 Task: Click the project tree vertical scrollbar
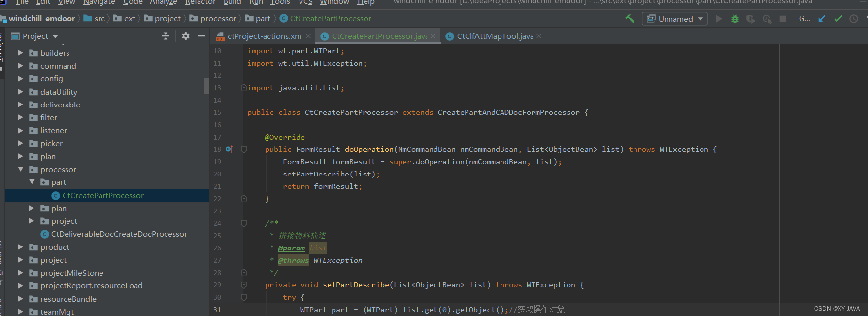tap(206, 86)
